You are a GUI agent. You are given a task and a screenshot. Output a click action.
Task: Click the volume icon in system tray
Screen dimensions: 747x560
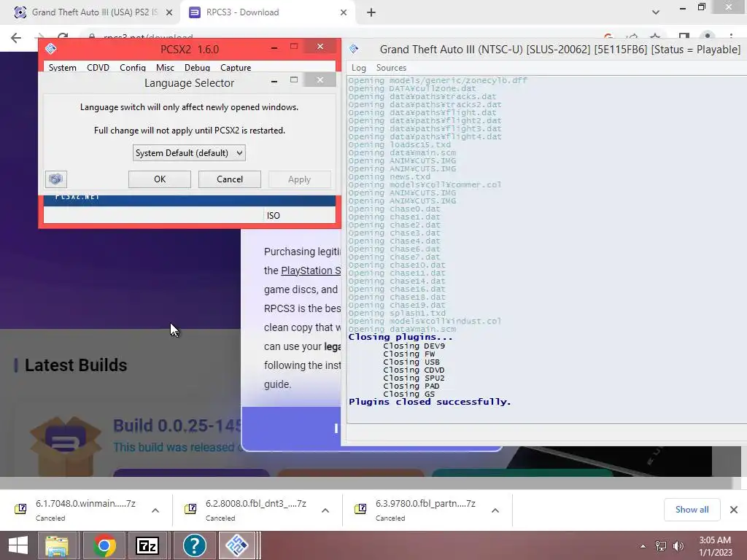point(678,545)
